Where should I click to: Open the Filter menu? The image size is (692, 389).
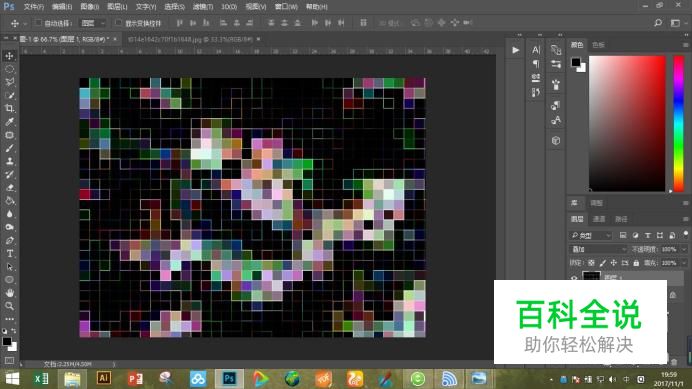(x=203, y=7)
